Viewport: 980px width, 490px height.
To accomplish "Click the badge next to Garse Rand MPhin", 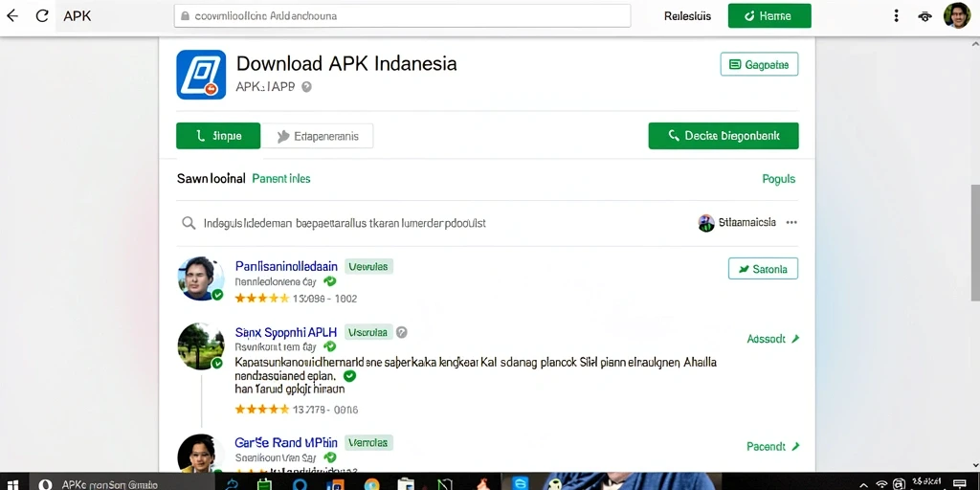I will click(368, 442).
